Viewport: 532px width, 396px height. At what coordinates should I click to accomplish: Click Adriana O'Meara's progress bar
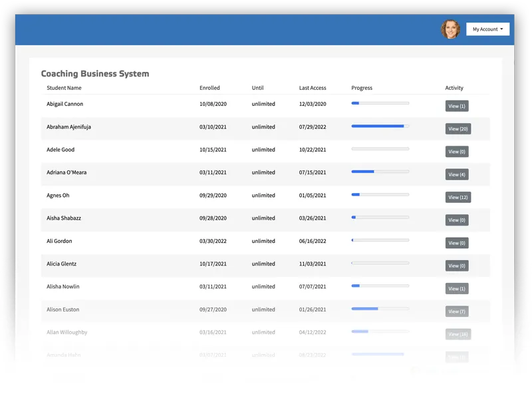[x=380, y=172]
